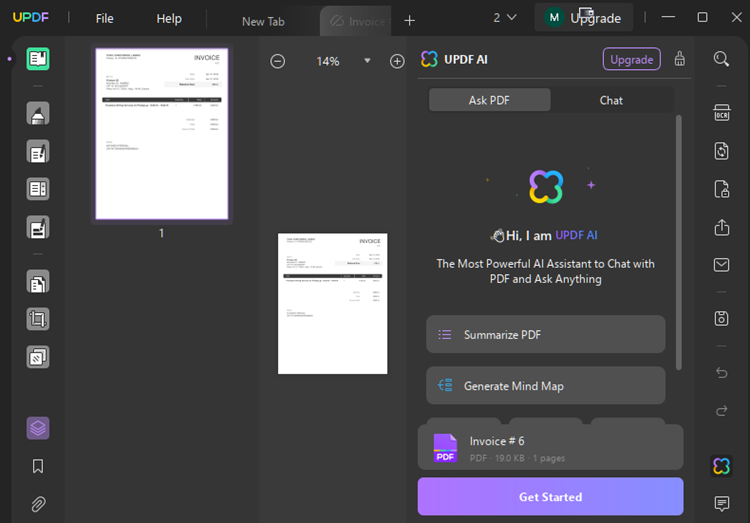Open the Prepare Form tool
Image resolution: width=750 pixels, height=523 pixels.
point(38,189)
